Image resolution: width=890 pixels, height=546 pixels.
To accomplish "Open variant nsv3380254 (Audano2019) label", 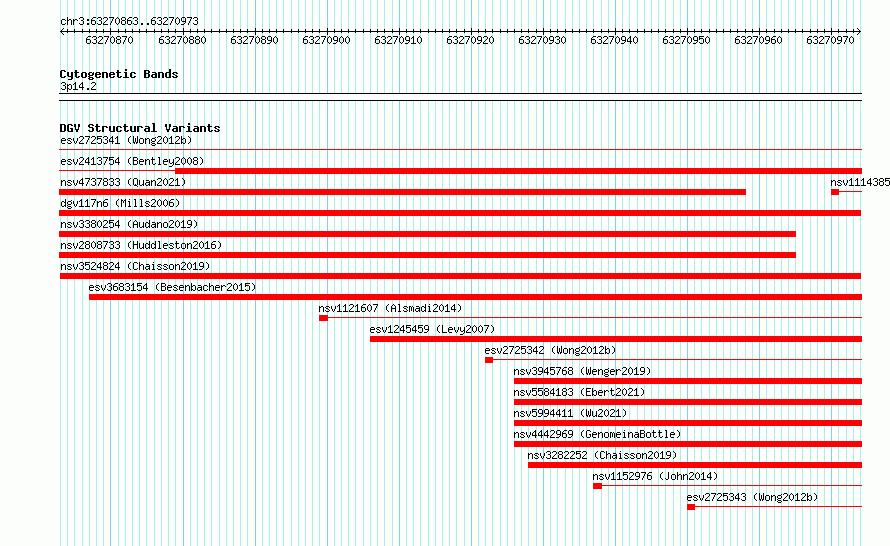I will coord(129,224).
